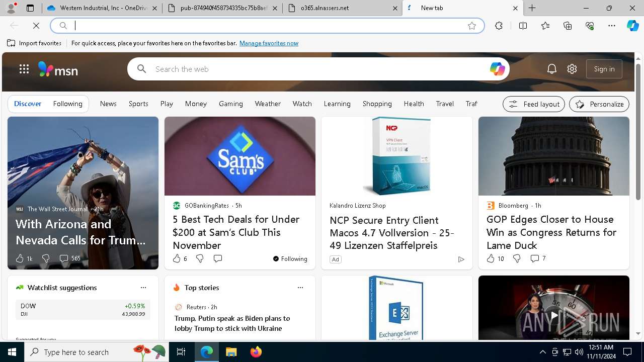Switch to pub-874940f458734335 tab
Image resolution: width=644 pixels, height=362 pixels.
(x=222, y=8)
